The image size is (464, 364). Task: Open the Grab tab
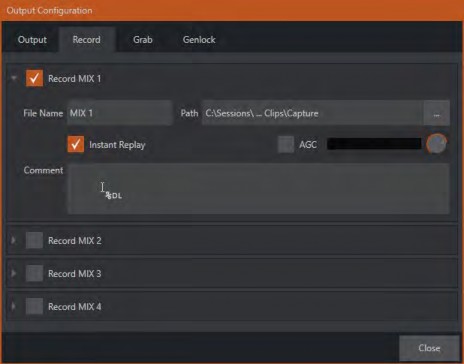click(143, 40)
